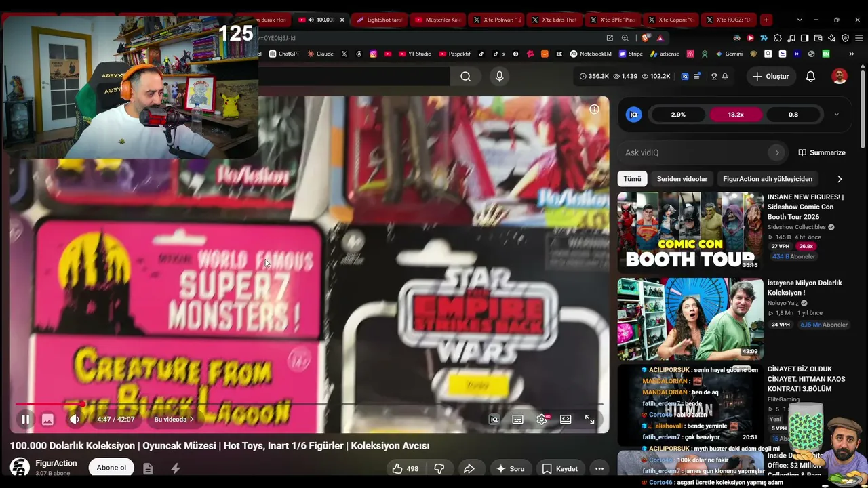Screen dimensions: 868x488
Task: Click the video info icon on player
Action: click(x=594, y=109)
